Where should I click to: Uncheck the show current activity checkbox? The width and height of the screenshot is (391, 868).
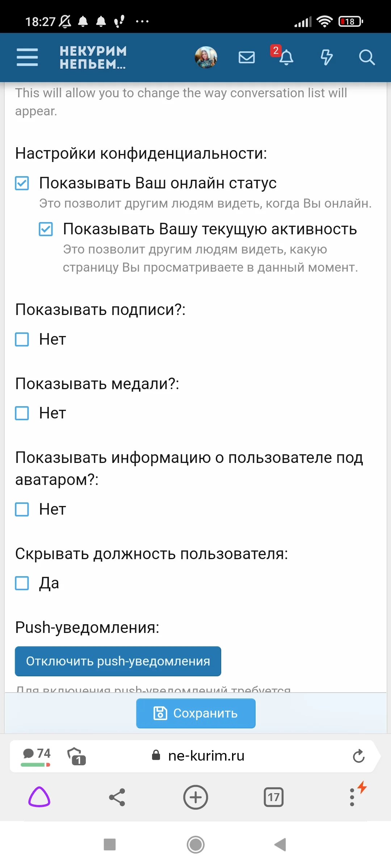(x=46, y=229)
